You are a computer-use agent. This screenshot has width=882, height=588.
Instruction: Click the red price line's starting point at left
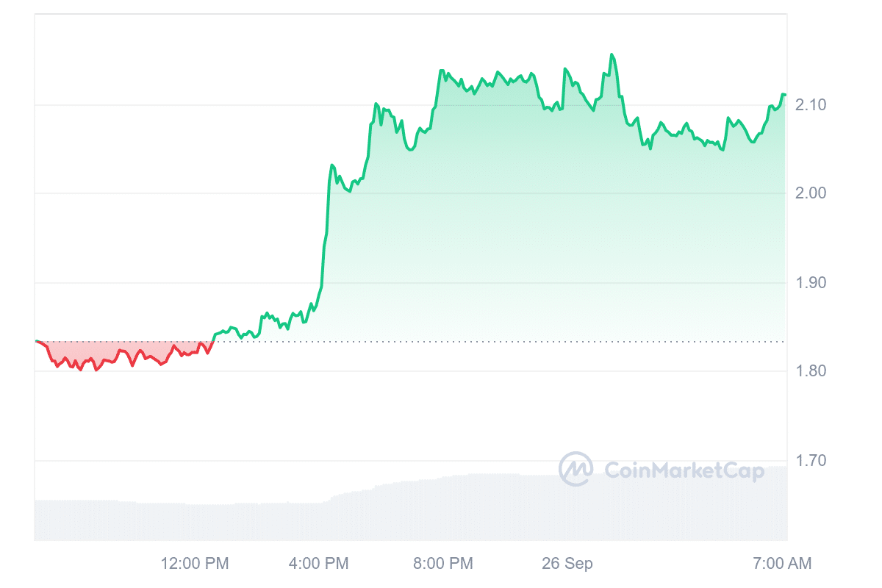point(36,342)
